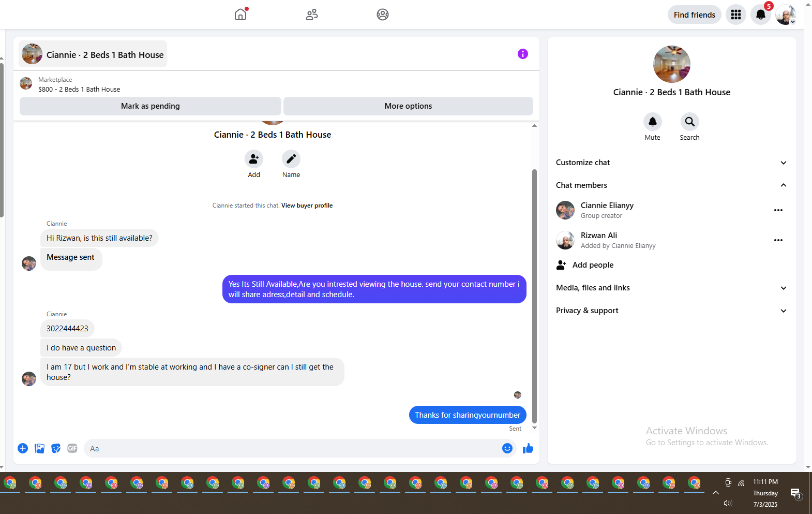Expand Privacy & support section
The image size is (812, 514).
671,311
